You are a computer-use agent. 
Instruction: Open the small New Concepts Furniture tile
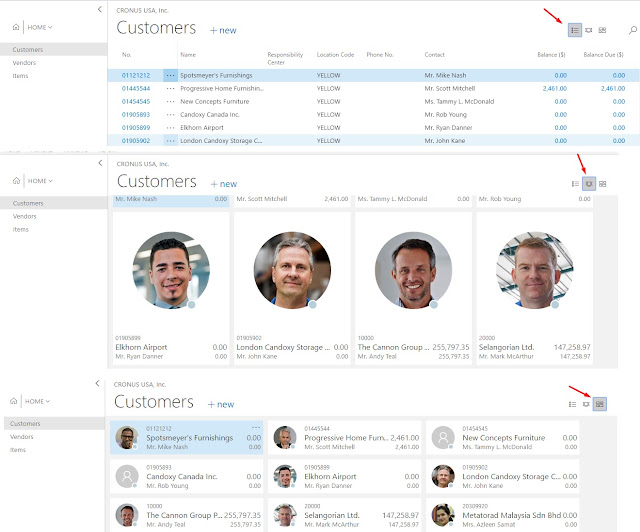point(502,438)
